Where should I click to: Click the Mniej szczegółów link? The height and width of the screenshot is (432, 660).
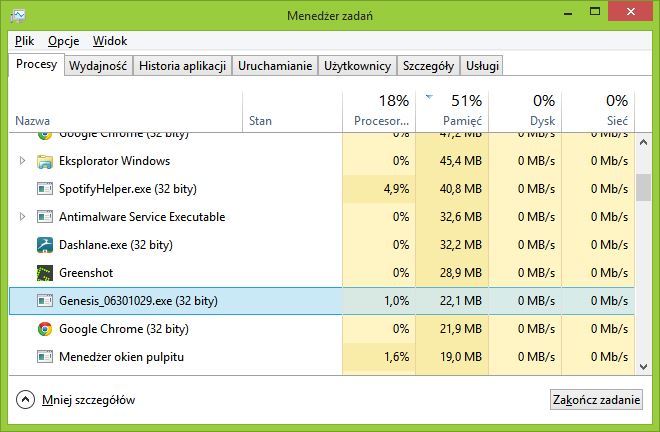[x=88, y=400]
